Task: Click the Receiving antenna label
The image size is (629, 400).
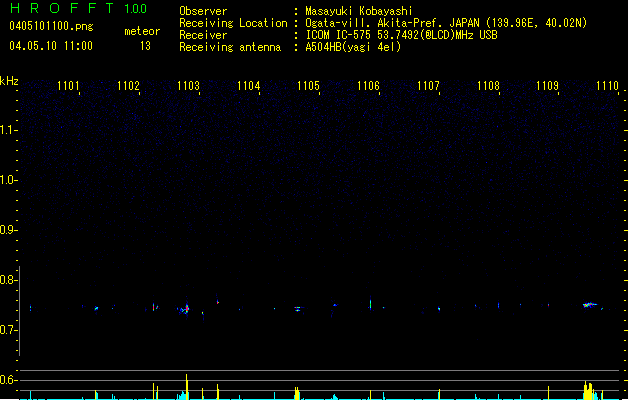Action: [x=230, y=47]
